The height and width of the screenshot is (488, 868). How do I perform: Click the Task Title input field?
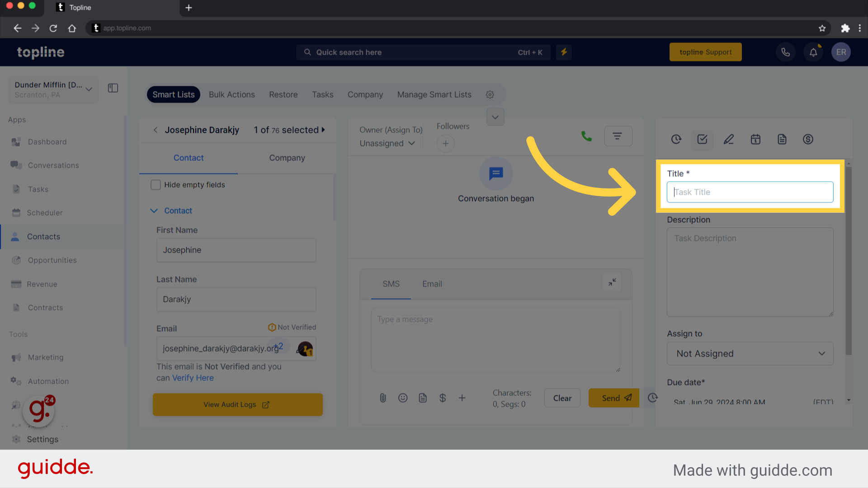tap(750, 192)
